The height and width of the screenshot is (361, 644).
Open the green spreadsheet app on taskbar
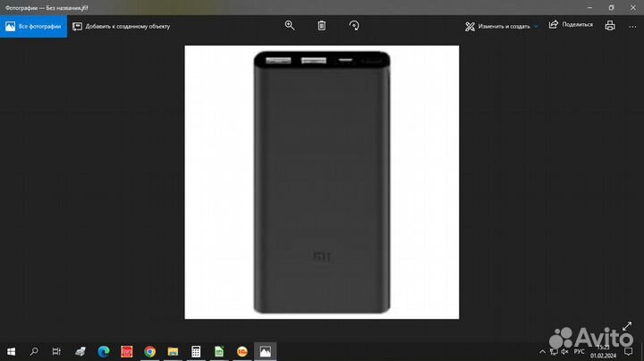point(219,351)
